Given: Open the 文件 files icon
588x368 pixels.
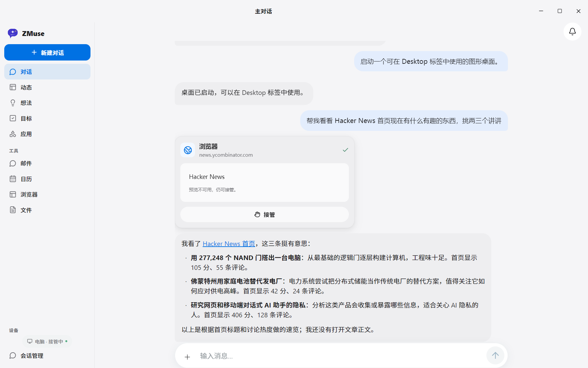Looking at the screenshot, I should [13, 210].
